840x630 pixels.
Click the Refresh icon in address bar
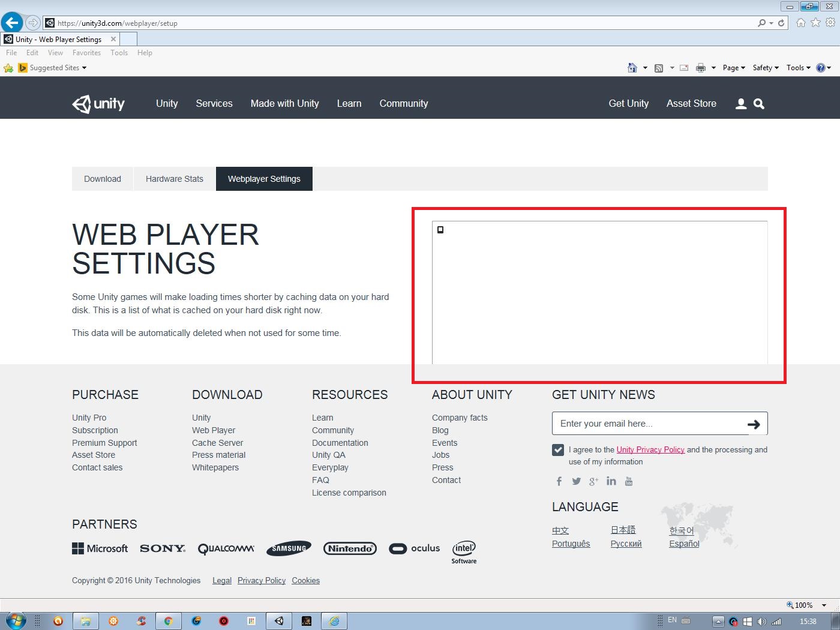(781, 23)
